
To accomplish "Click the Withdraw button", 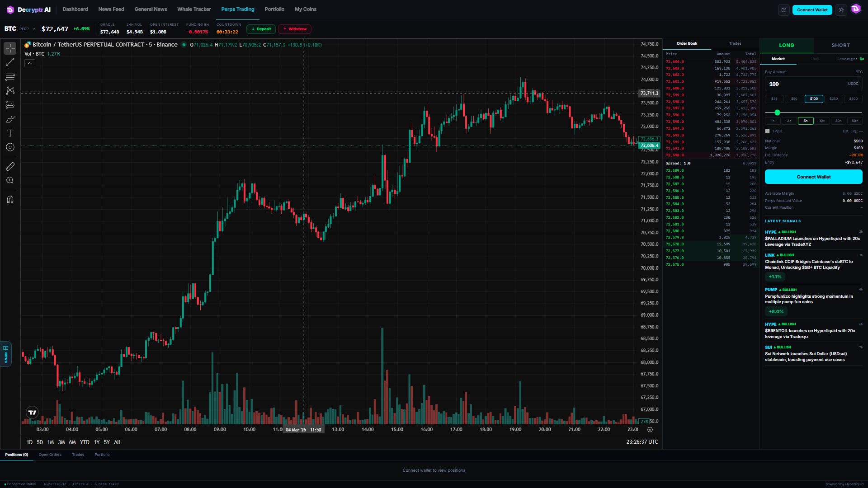I will pyautogui.click(x=295, y=29).
